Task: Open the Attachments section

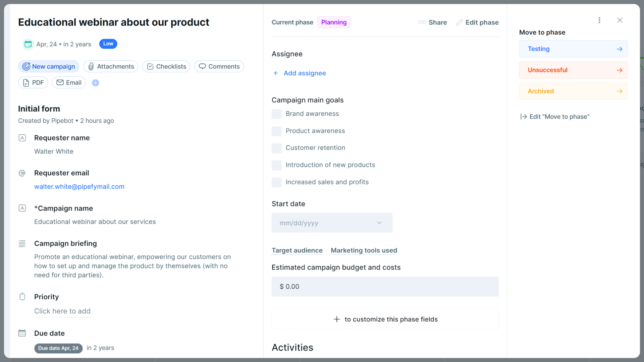Action: [x=111, y=66]
